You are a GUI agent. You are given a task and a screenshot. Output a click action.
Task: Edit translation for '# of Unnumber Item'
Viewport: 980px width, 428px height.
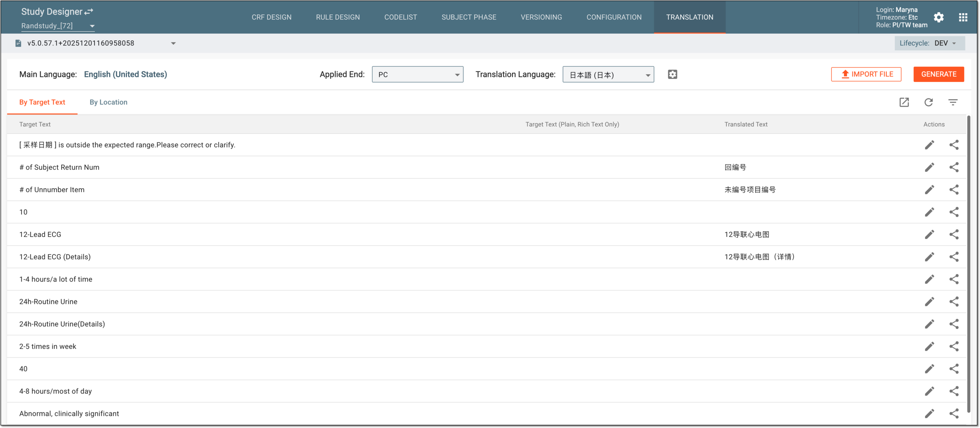[929, 190]
